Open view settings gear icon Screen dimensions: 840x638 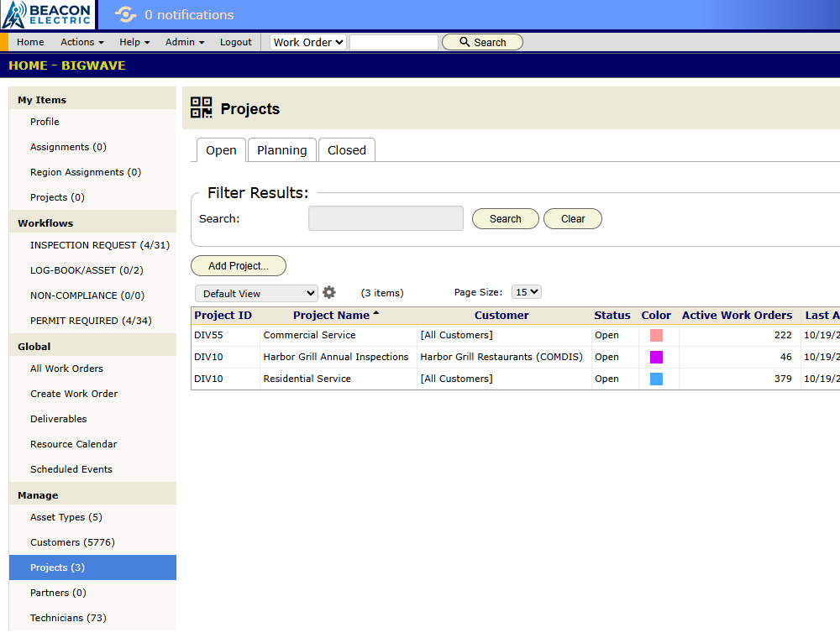pyautogui.click(x=329, y=292)
